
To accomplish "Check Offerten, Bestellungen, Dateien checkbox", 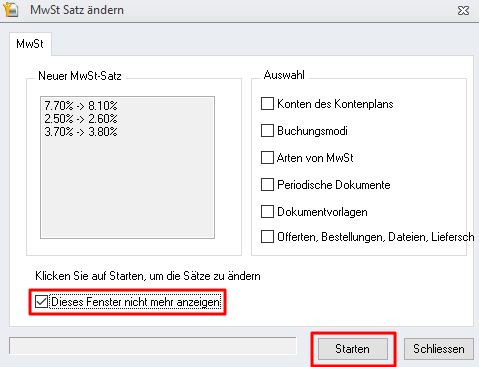I will [x=267, y=237].
